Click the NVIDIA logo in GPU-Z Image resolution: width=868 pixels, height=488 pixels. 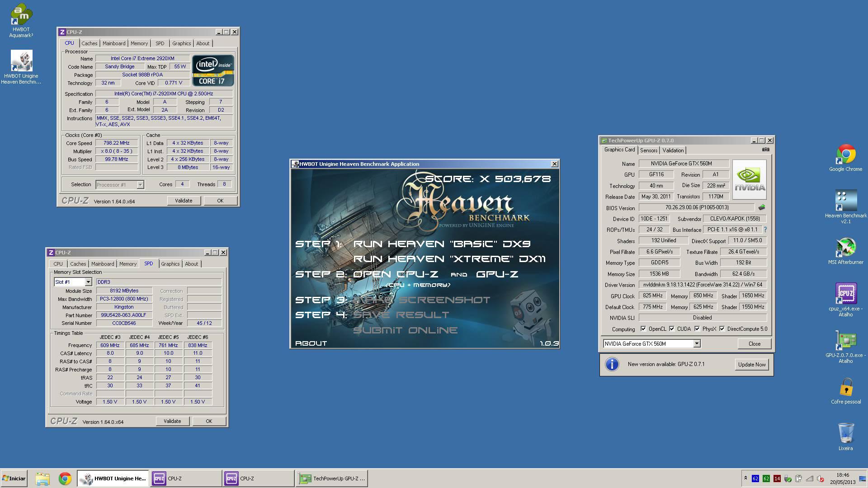pos(749,179)
